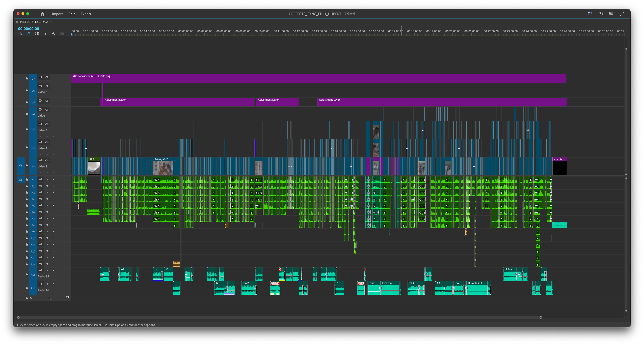Click the nest sequence insert icon
The width and height of the screenshot is (644, 345).
click(21, 34)
